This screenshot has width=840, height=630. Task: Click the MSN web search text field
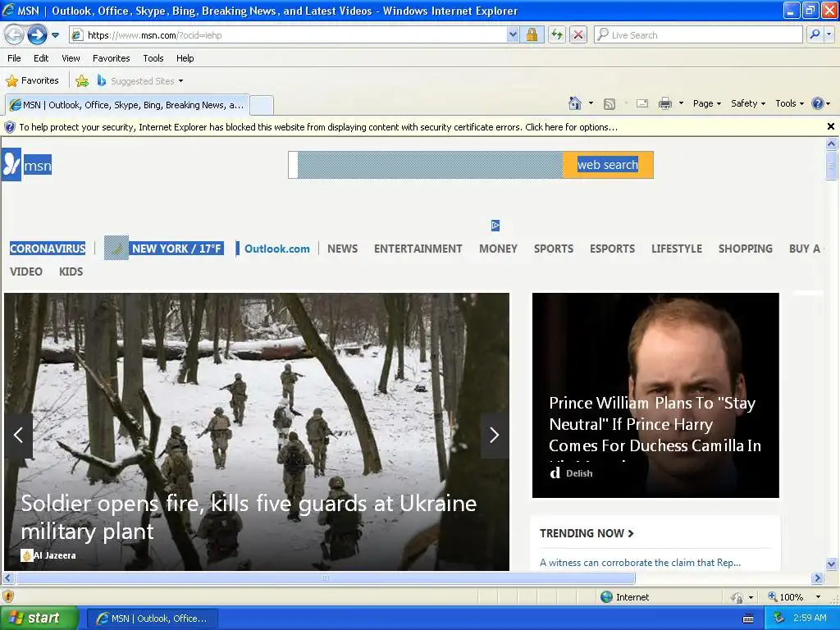coord(426,164)
